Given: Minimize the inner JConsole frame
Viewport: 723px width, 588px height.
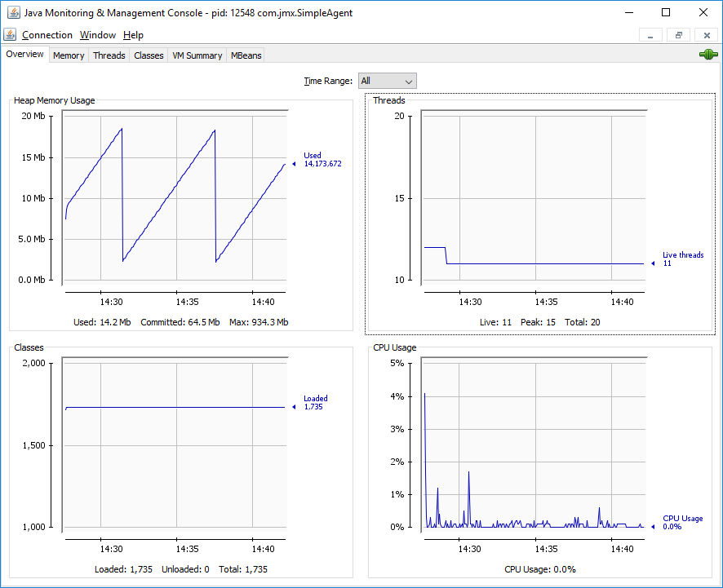Looking at the screenshot, I should (x=650, y=35).
